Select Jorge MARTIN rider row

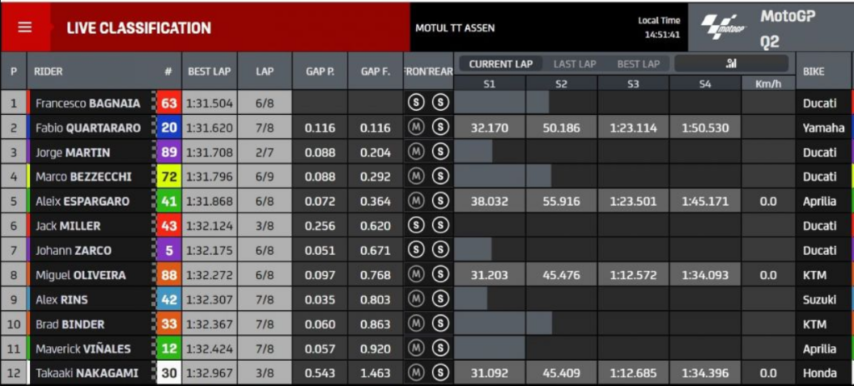pyautogui.click(x=427, y=152)
